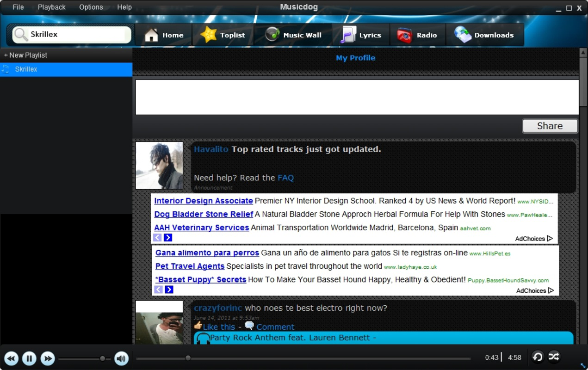The width and height of the screenshot is (588, 370).
Task: Click the Music Wall note icon
Action: (272, 34)
